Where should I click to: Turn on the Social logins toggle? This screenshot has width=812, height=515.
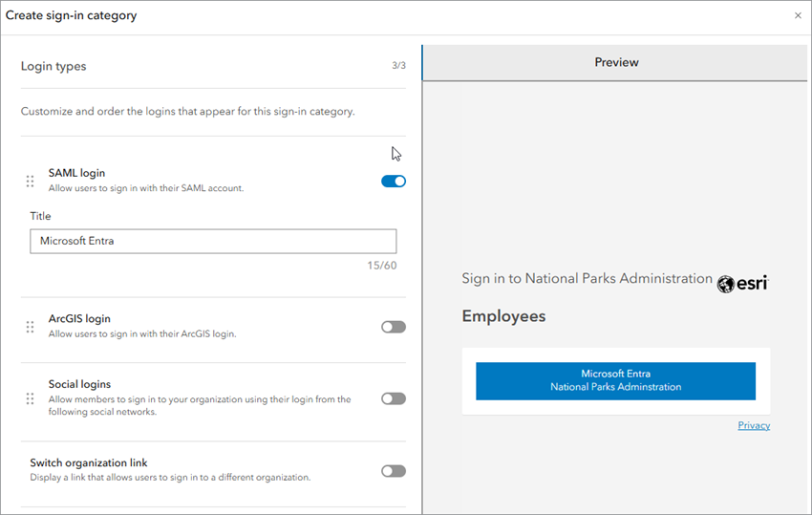tap(394, 398)
